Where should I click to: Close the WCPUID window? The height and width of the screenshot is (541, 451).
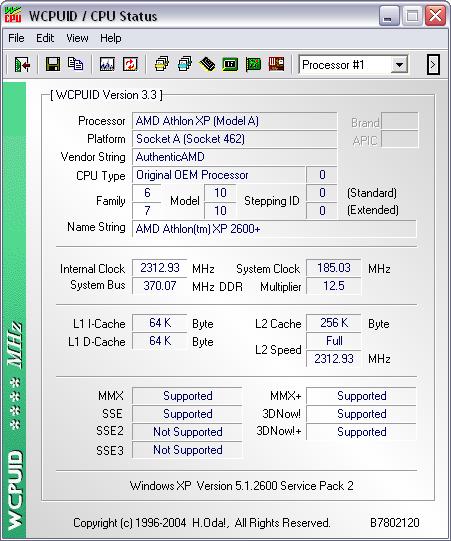(x=435, y=16)
